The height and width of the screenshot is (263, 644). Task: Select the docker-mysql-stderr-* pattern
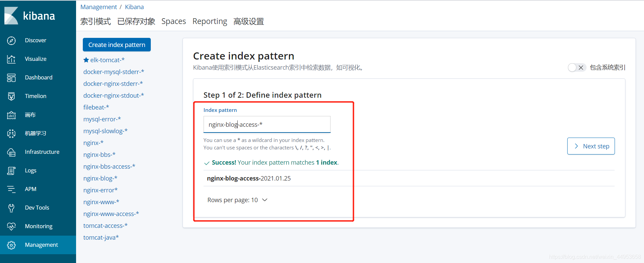pos(114,72)
